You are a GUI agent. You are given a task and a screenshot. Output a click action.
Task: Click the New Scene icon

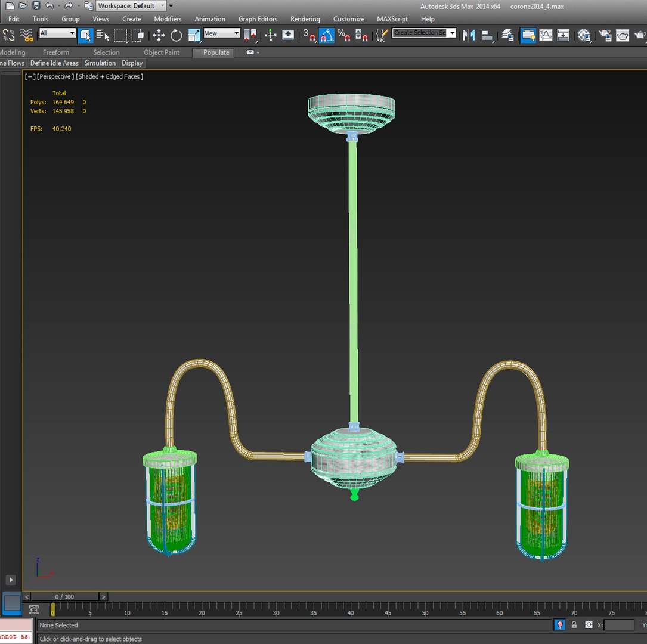point(10,6)
